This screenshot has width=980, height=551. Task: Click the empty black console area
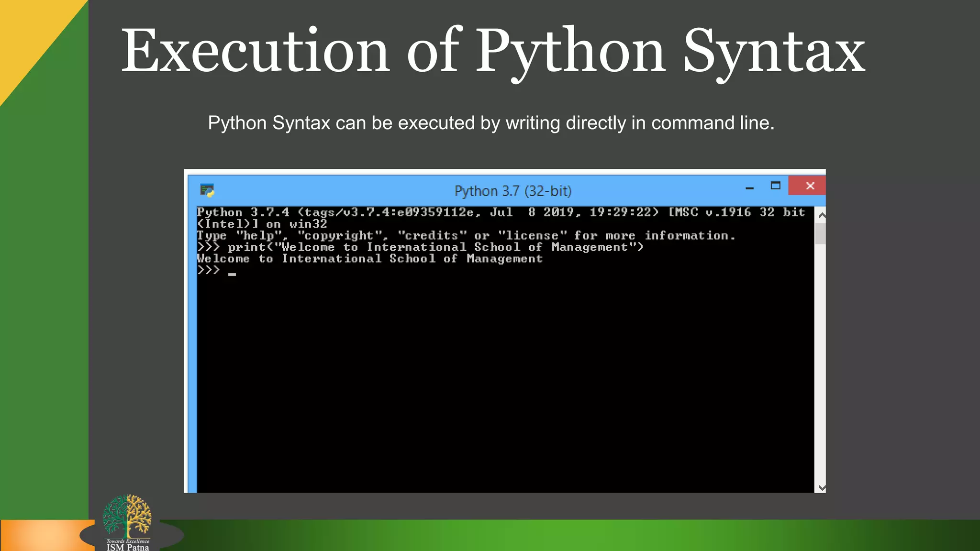[x=502, y=383]
